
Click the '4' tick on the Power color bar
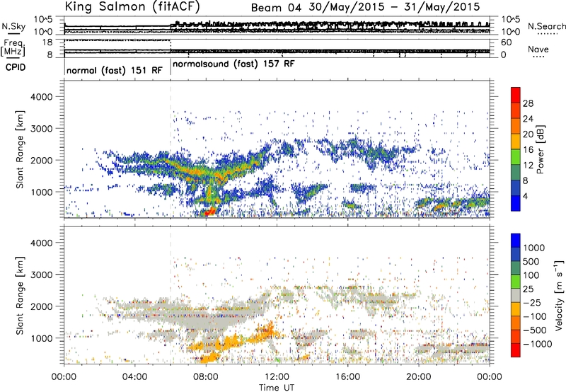[526, 196]
